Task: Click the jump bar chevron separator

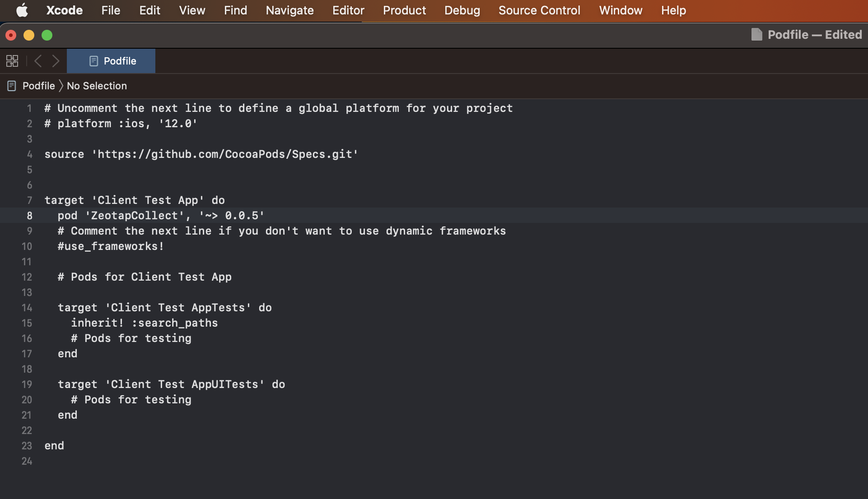Action: click(x=61, y=86)
